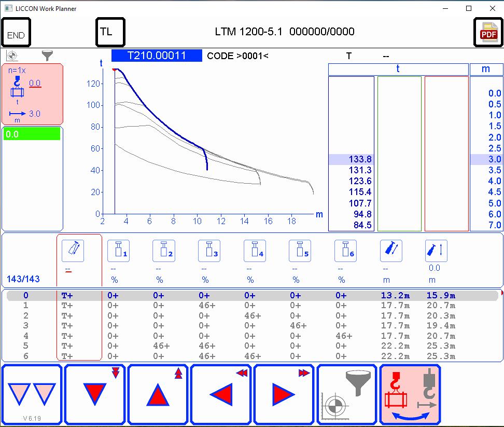This screenshot has height=427, width=504.
Task: Click the END button
Action: point(16,32)
